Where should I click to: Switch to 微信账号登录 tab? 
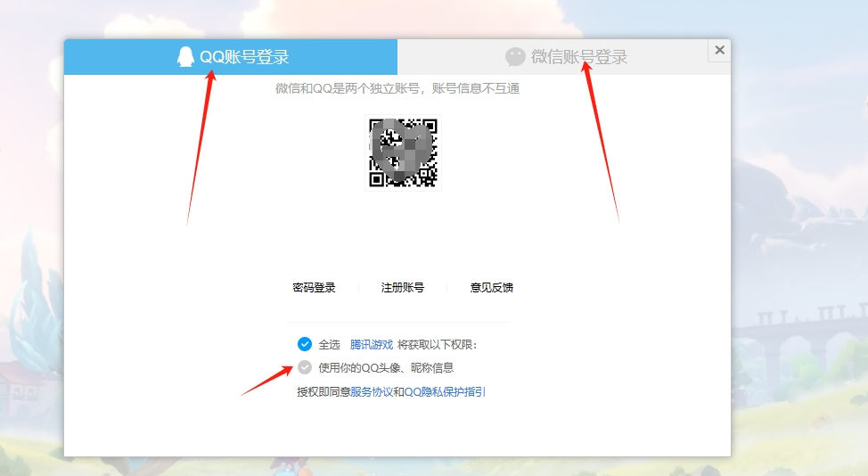click(x=565, y=57)
